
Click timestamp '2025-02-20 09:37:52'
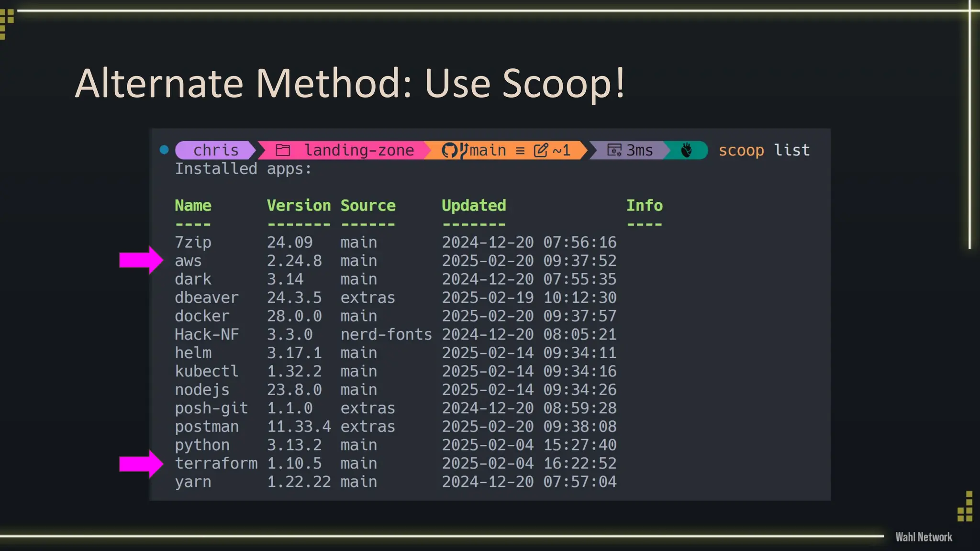529,261
